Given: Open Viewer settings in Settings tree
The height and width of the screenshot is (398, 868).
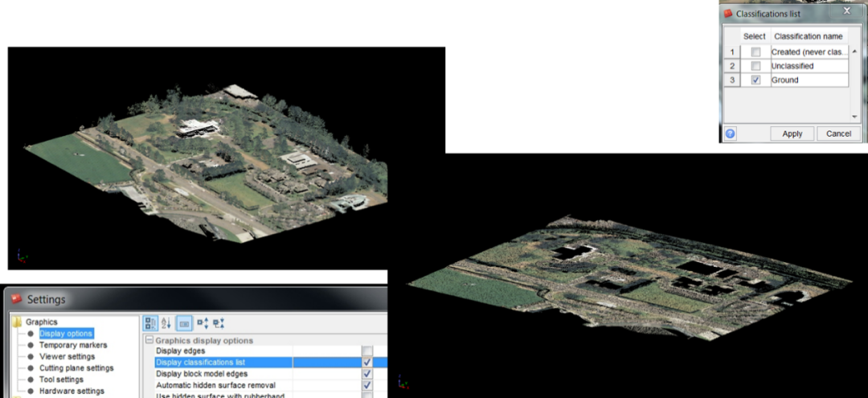Looking at the screenshot, I should 67,356.
